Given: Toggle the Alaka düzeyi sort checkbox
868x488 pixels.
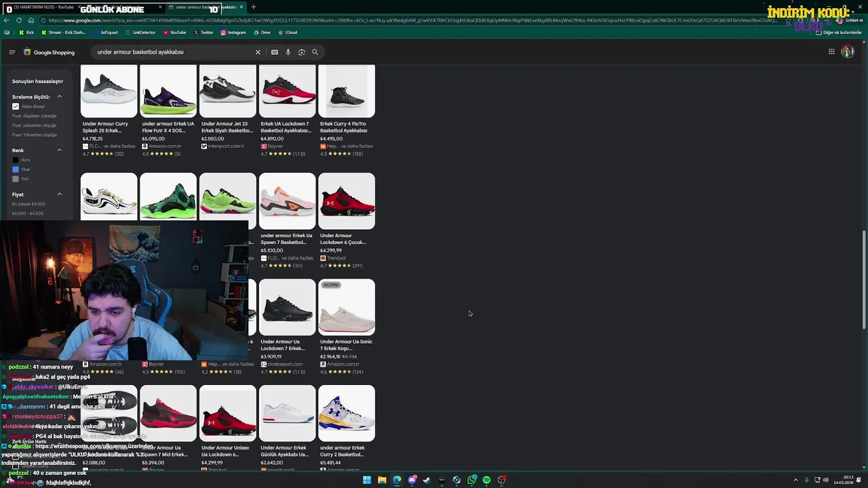Looking at the screenshot, I should 16,106.
